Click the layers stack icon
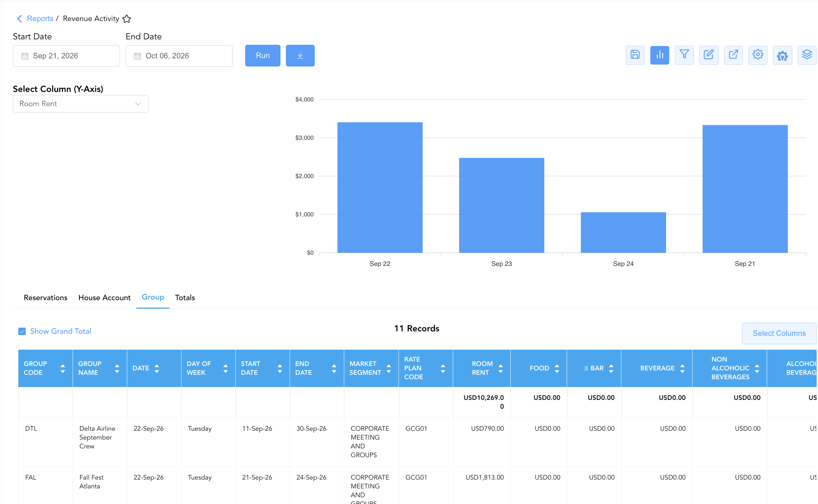818x504 pixels. 807,55
